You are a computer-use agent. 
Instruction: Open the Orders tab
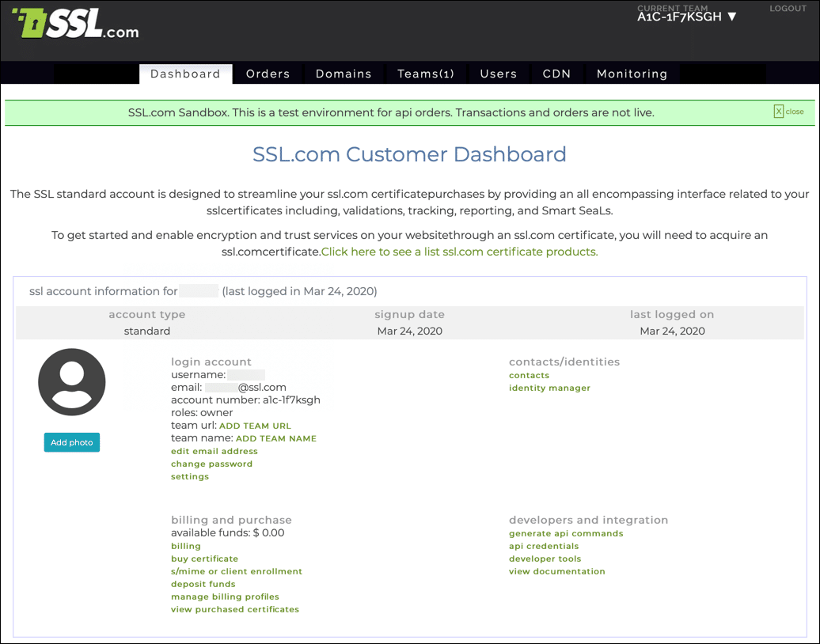click(x=268, y=74)
